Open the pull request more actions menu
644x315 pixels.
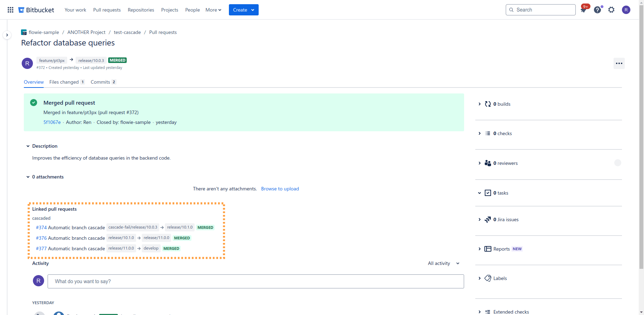tap(619, 63)
